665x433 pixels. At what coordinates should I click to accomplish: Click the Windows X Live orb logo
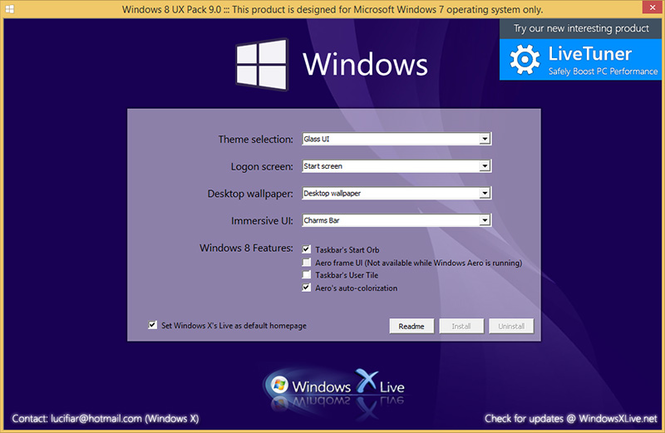pos(279,385)
